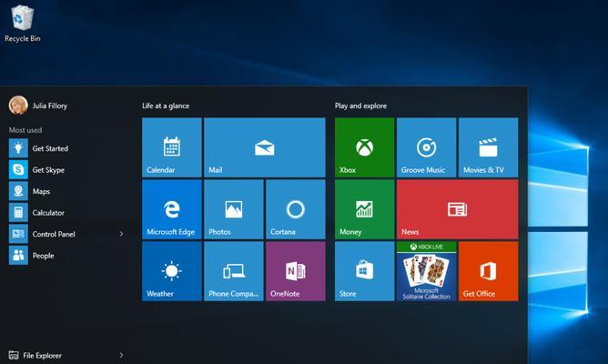Open the Mail tile

point(265,147)
